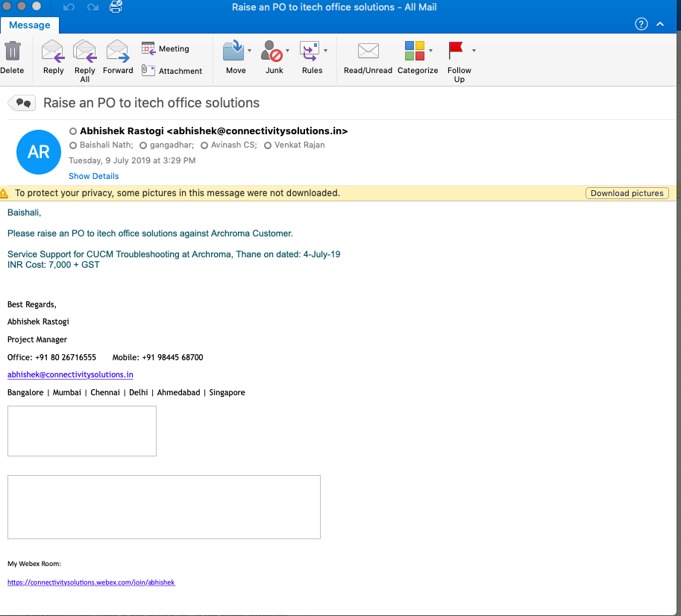The image size is (681, 616).
Task: Open the Move dropdown arrow
Action: pos(249,51)
